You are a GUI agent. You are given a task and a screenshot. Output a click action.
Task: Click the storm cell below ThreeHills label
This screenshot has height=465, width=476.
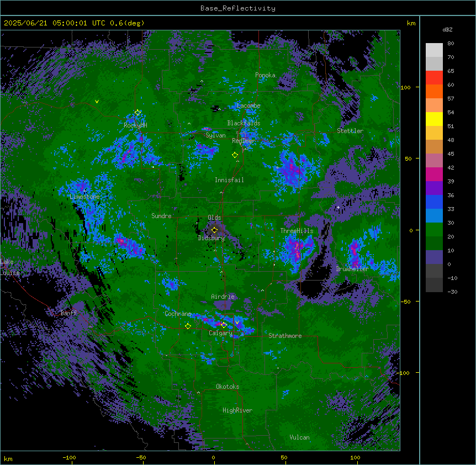297,250
